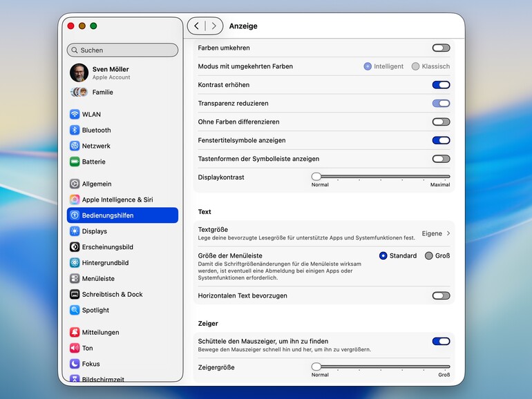Open Mitteilungen settings pane
Screen dimensions: 532x399
point(122,332)
